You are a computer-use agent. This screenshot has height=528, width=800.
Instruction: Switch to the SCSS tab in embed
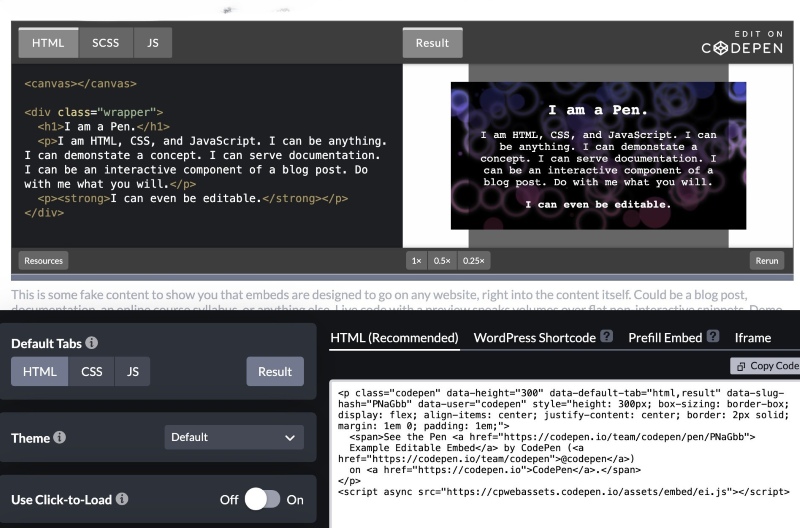pos(106,43)
